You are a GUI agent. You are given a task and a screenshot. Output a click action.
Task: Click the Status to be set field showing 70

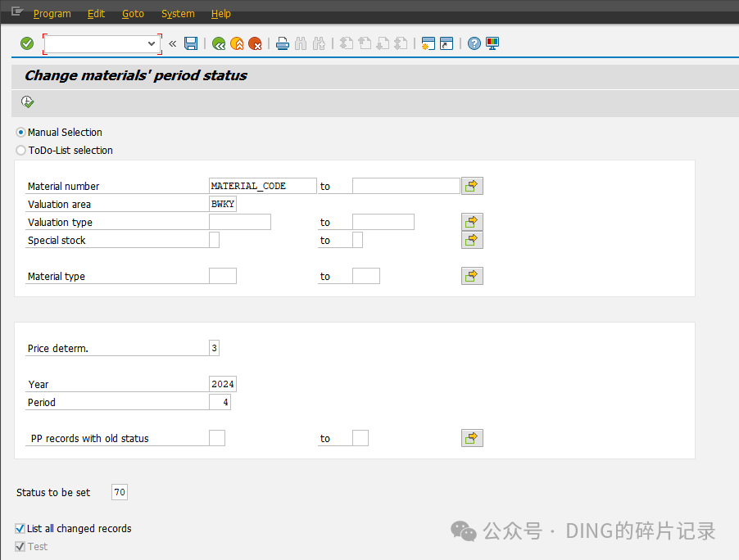pos(120,492)
